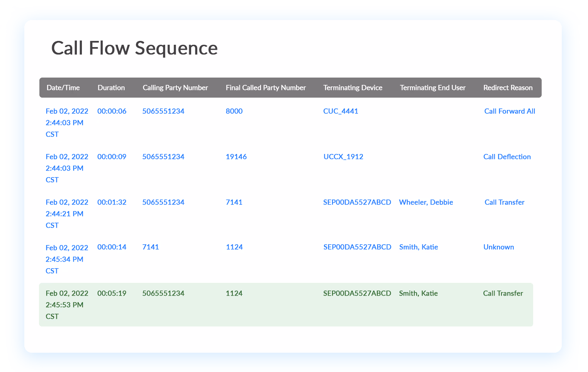Click the Calling Party Number column header
The image size is (588, 372).
(175, 88)
